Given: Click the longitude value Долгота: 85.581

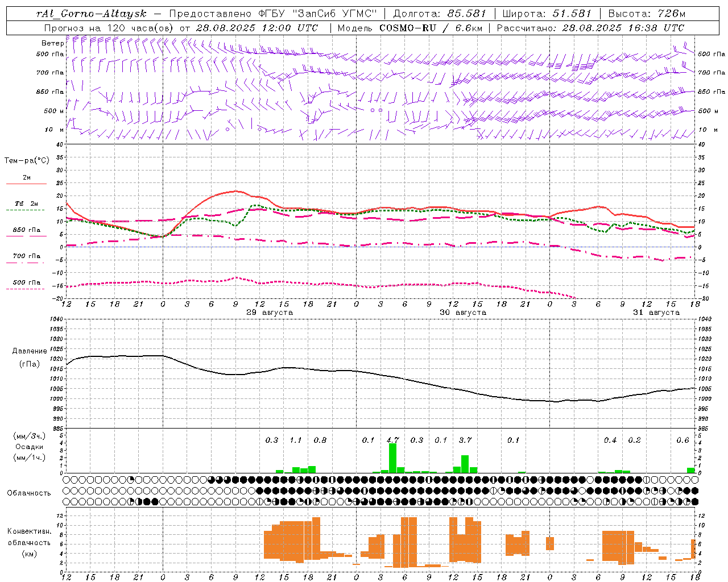Looking at the screenshot, I should point(440,14).
